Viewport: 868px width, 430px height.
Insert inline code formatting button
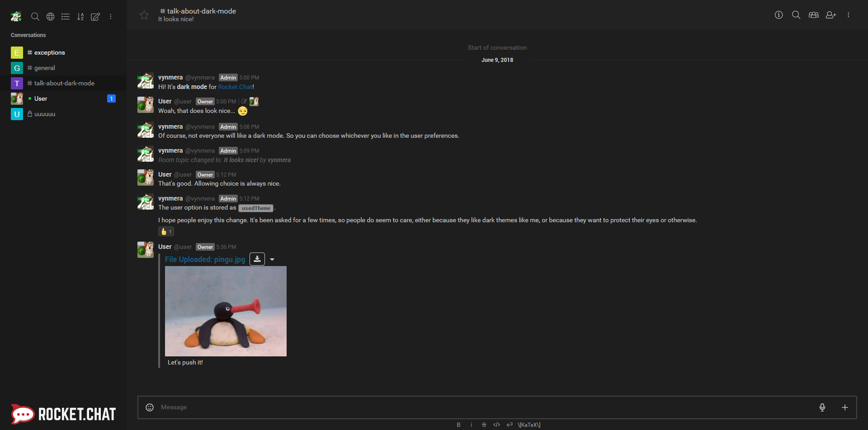pyautogui.click(x=496, y=425)
